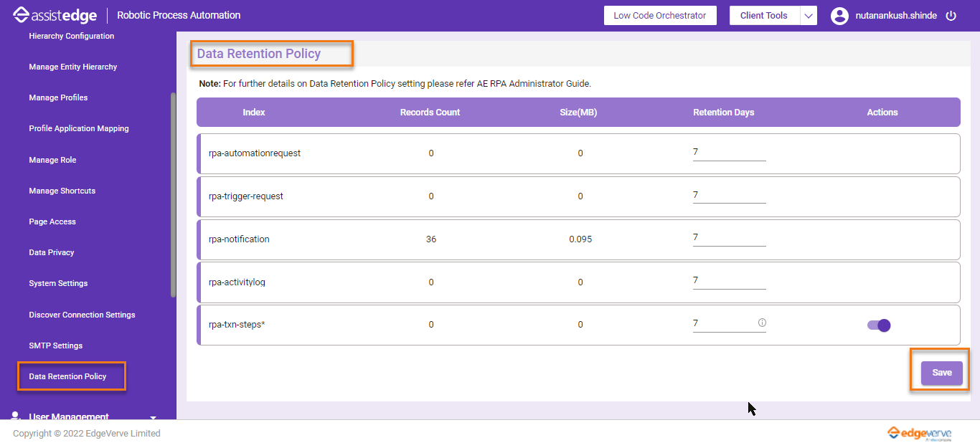This screenshot has width=980, height=448.
Task: Open the Low Code Orchestrator button
Action: [x=659, y=16]
